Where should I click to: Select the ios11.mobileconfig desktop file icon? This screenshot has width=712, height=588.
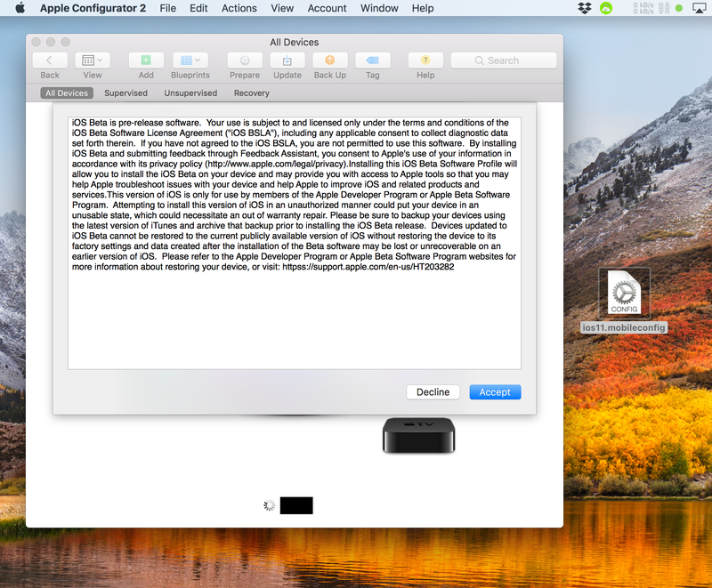pyautogui.click(x=625, y=293)
